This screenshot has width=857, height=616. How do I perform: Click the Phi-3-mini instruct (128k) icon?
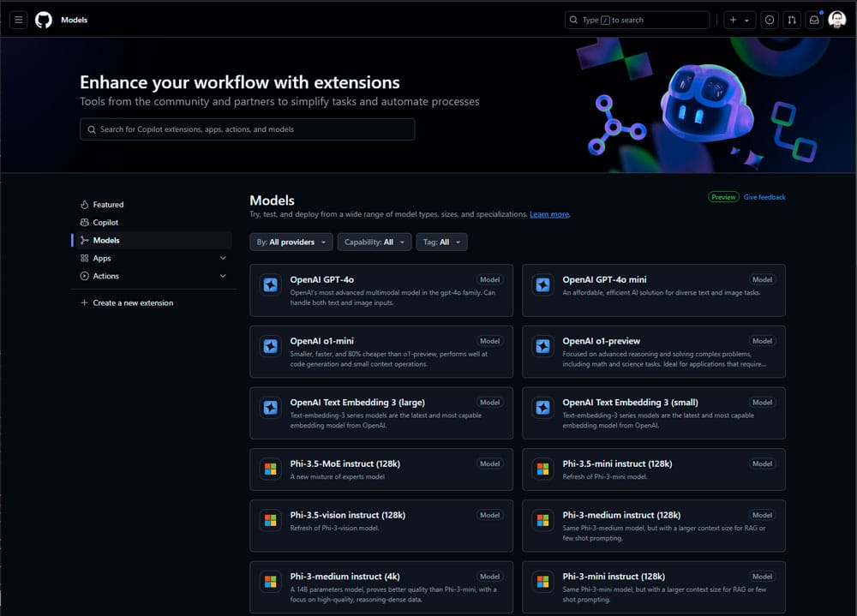click(x=542, y=582)
